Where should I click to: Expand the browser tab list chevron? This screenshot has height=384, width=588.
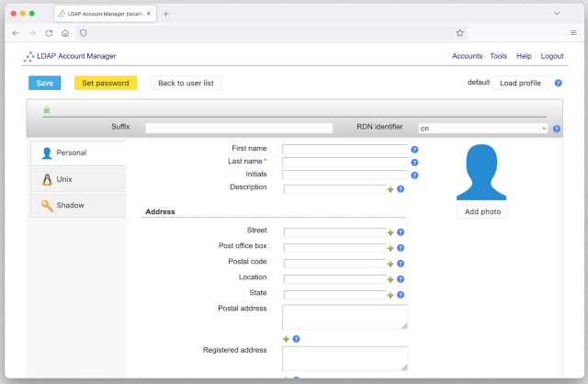coord(557,14)
